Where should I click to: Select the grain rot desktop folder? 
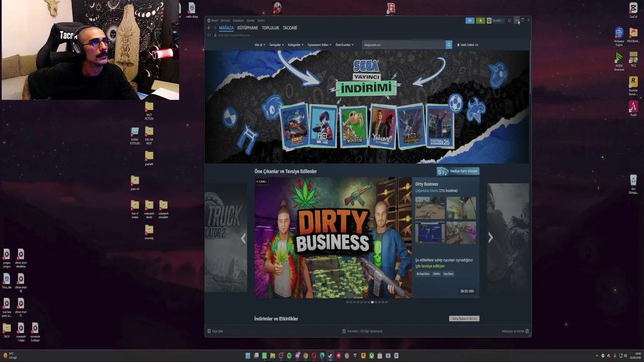[x=135, y=183]
